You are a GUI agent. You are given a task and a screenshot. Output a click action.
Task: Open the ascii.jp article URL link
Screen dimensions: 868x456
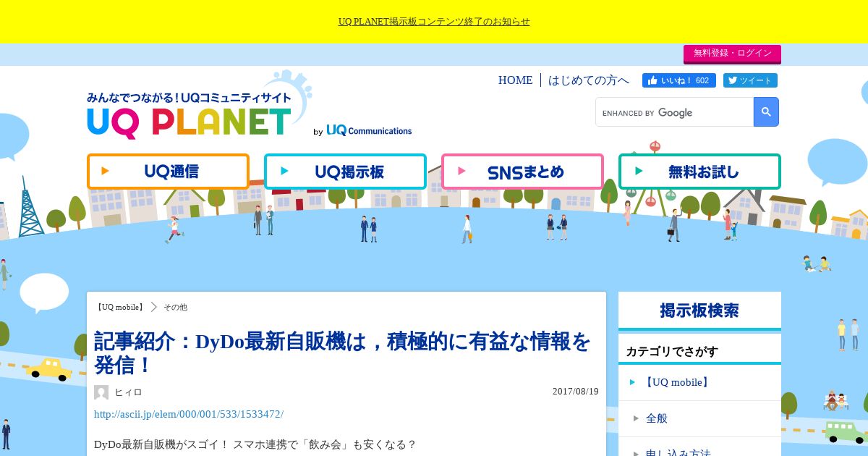click(x=189, y=414)
